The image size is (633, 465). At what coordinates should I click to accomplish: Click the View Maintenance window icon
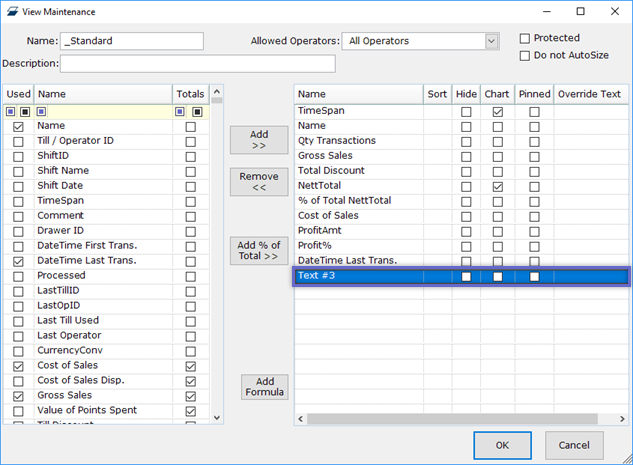(12, 12)
